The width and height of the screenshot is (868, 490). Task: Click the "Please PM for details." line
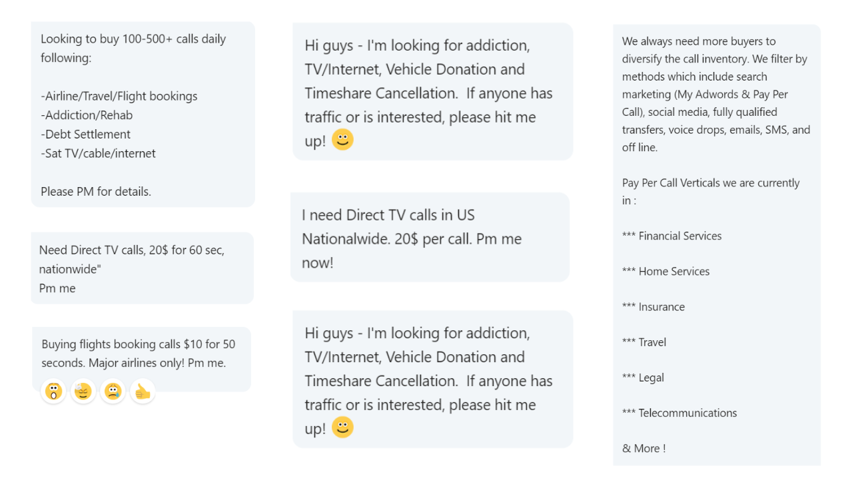96,192
